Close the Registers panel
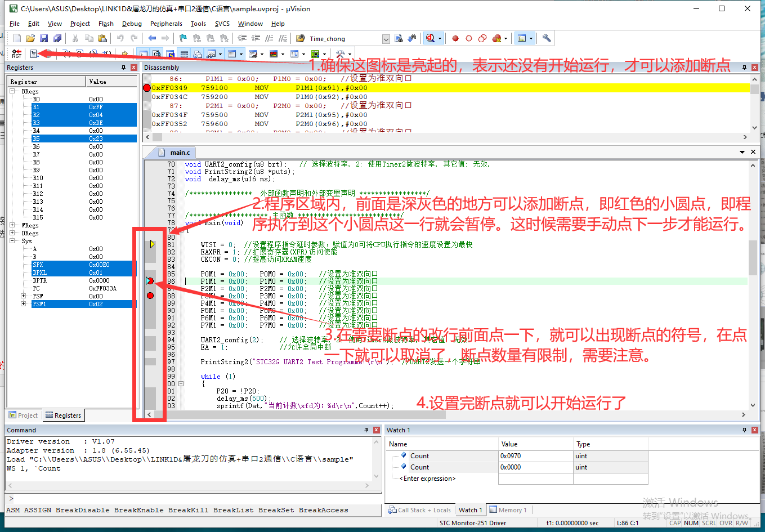This screenshot has height=532, width=765. pyautogui.click(x=134, y=68)
